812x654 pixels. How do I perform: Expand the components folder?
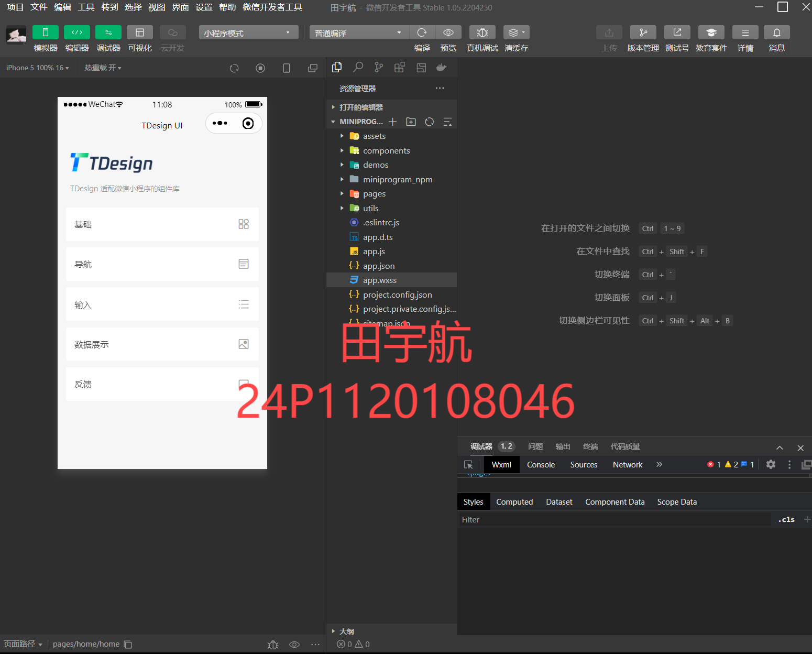pos(391,150)
